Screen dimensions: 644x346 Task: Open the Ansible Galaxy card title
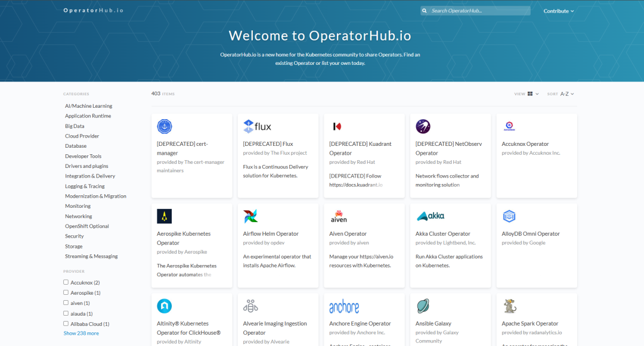click(x=434, y=323)
